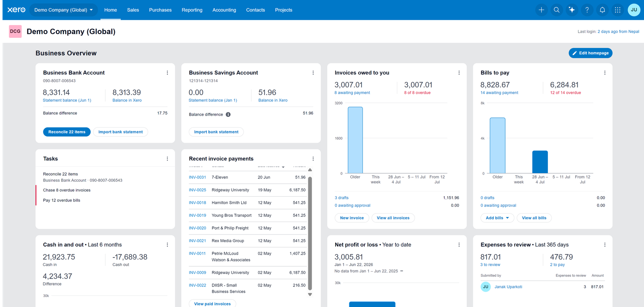
Task: Open the 3 drafts invoices link
Action: 342,198
